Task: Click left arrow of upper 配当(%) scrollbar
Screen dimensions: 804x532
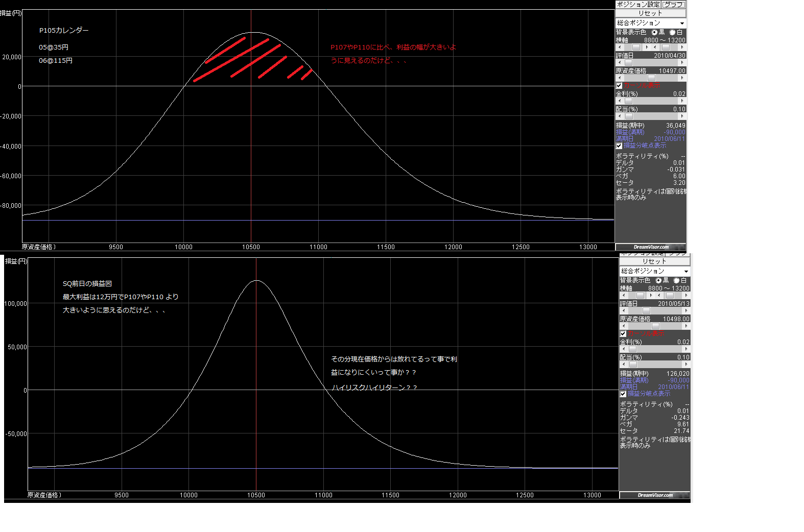Action: (620, 116)
